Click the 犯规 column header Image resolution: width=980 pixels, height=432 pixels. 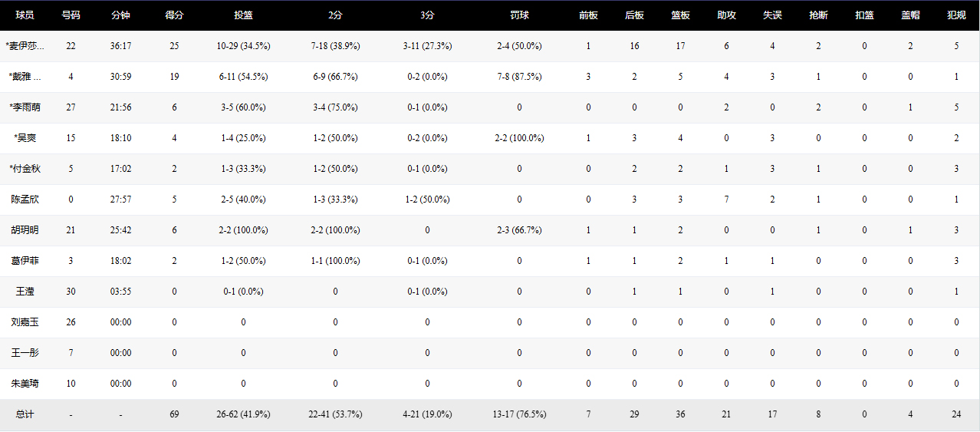[x=956, y=15]
